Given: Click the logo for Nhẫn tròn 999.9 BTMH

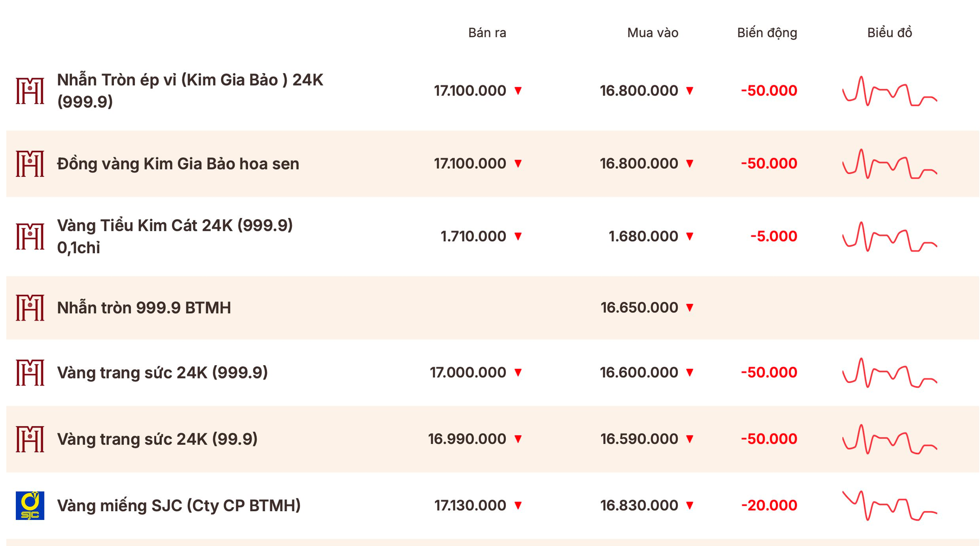Looking at the screenshot, I should pos(30,307).
